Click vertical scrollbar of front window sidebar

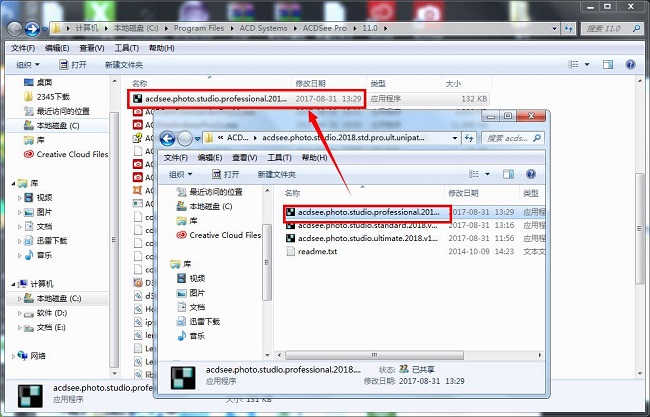[x=267, y=262]
